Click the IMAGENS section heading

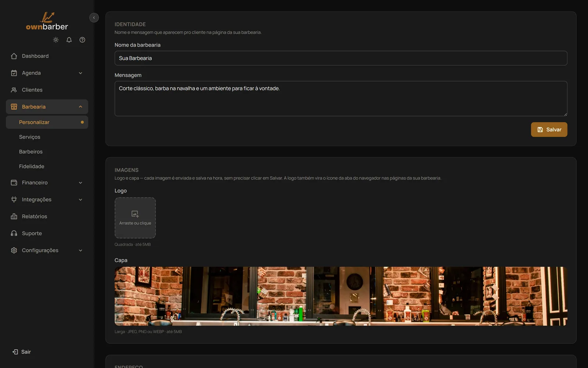tap(126, 170)
